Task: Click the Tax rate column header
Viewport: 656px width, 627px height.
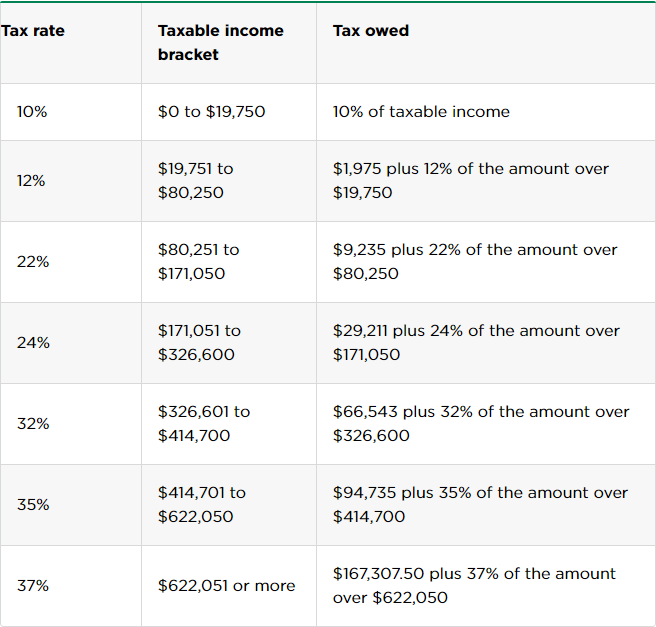Action: tap(33, 31)
